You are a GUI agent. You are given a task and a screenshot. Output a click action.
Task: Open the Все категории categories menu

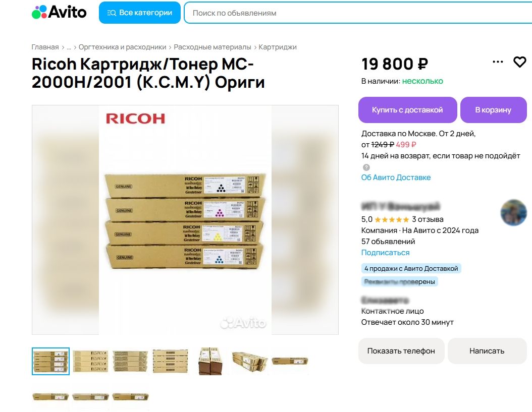[x=139, y=13]
